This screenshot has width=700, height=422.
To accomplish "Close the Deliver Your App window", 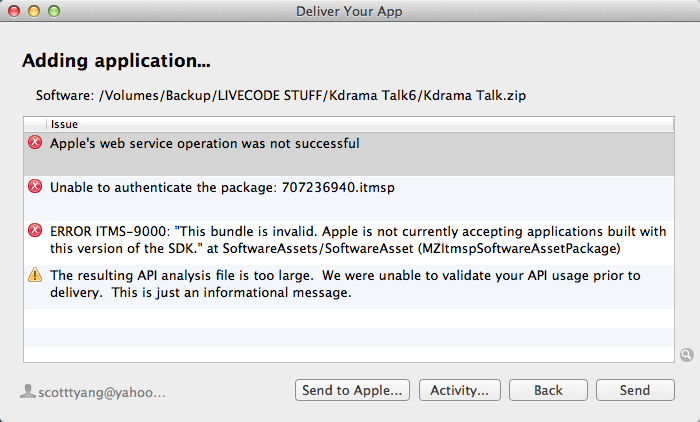I will pyautogui.click(x=15, y=10).
